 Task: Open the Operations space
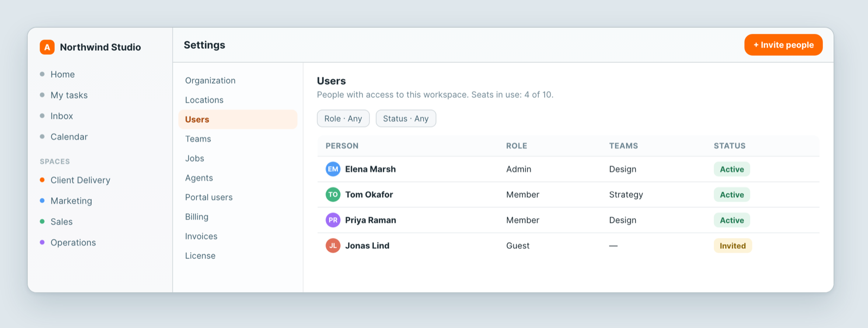[73, 242]
